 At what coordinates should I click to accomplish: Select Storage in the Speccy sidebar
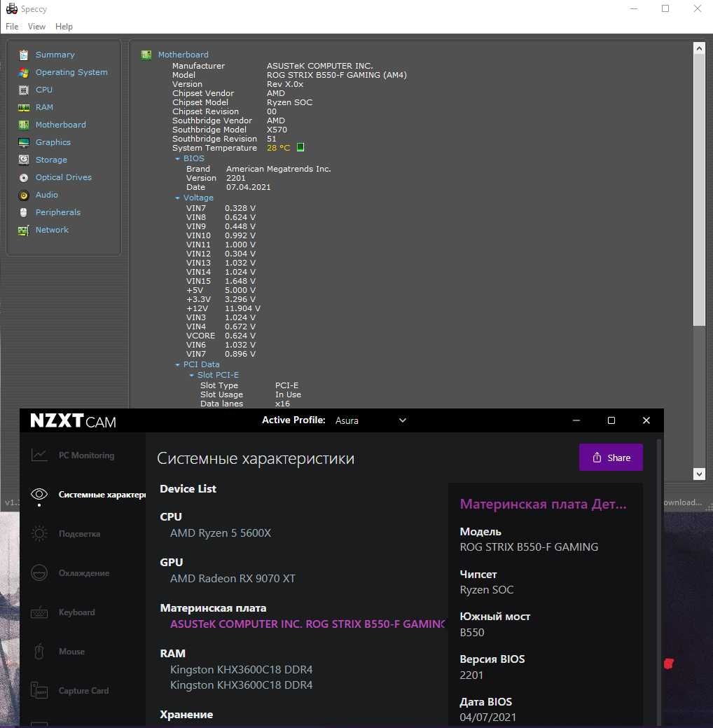click(52, 160)
